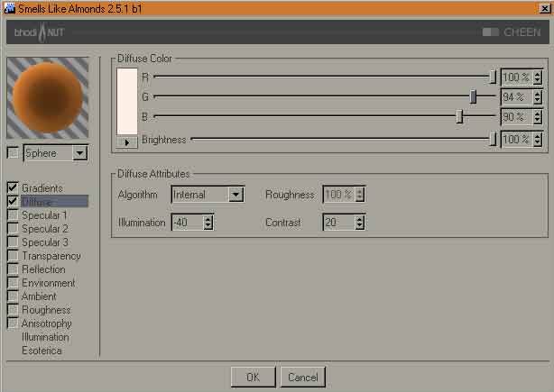The image size is (554, 392).
Task: Open the Sphere preview shape dropdown
Action: coord(79,153)
